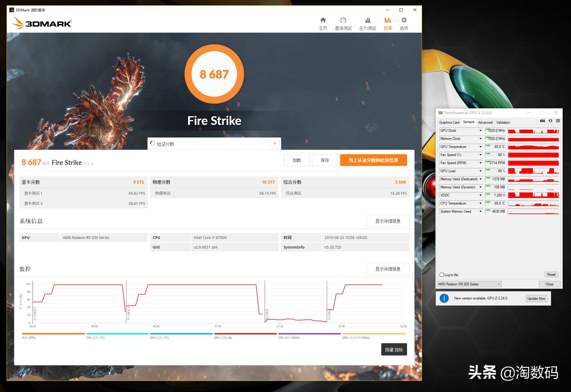Open the Graphics Card tab

tap(449, 122)
